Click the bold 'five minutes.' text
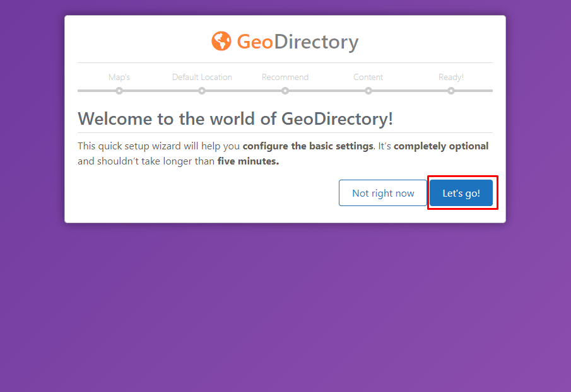Screen dimensions: 571x392 (x=248, y=161)
